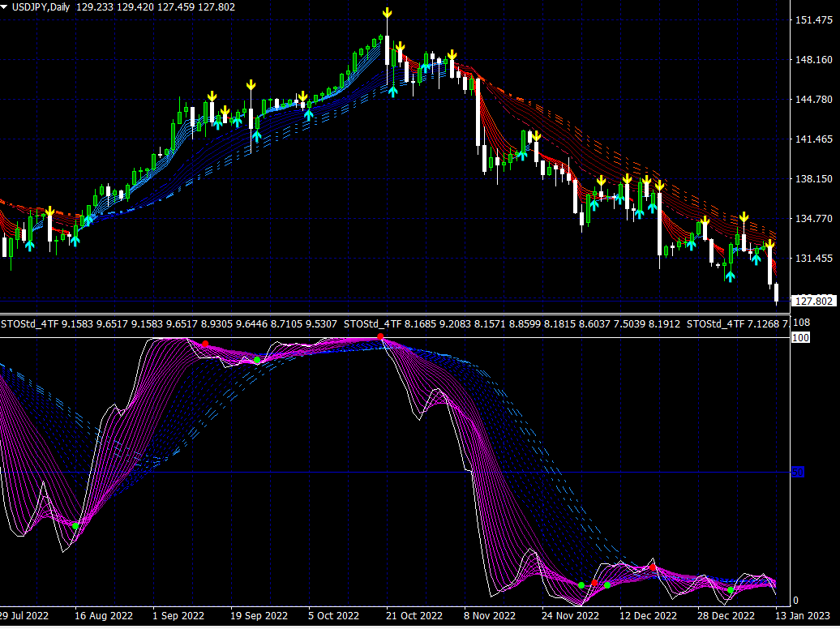Select the green dot on the oscillator near 19 Sep 2022
The width and height of the screenshot is (840, 629).
[x=257, y=360]
